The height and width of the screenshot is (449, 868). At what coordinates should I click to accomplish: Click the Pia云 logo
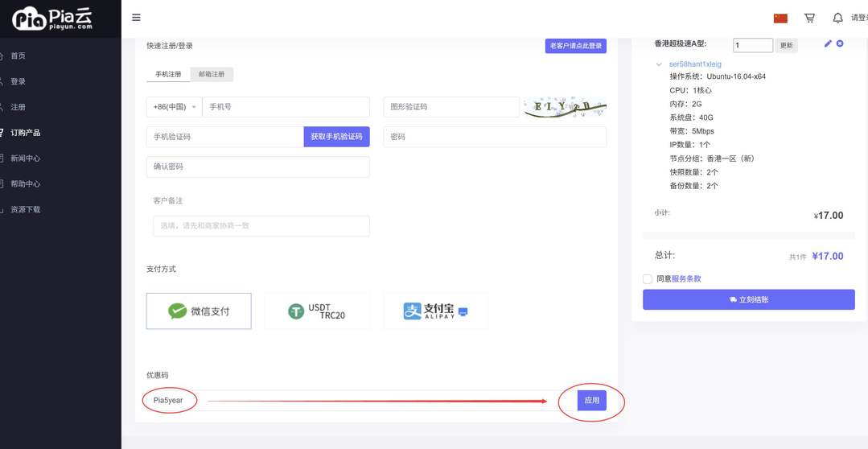coord(53,18)
